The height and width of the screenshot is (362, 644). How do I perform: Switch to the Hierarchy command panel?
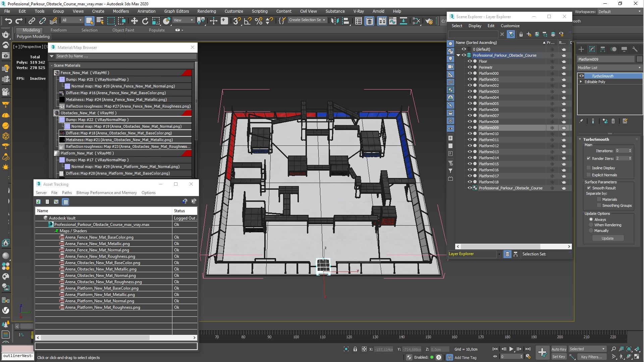point(603,49)
